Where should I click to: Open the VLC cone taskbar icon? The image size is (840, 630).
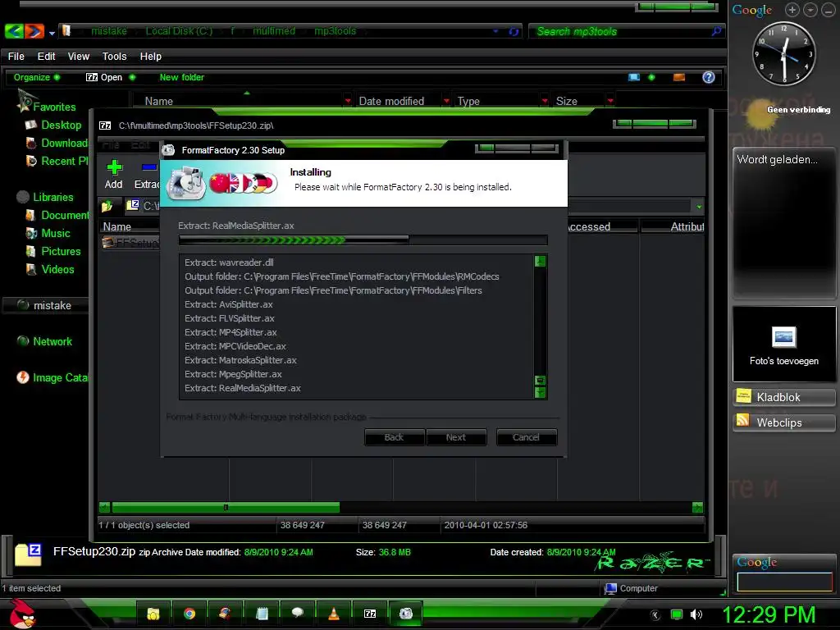pyautogui.click(x=333, y=614)
